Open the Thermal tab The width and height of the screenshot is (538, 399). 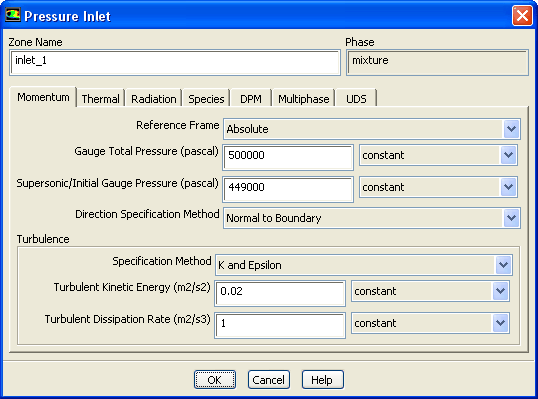[101, 99]
